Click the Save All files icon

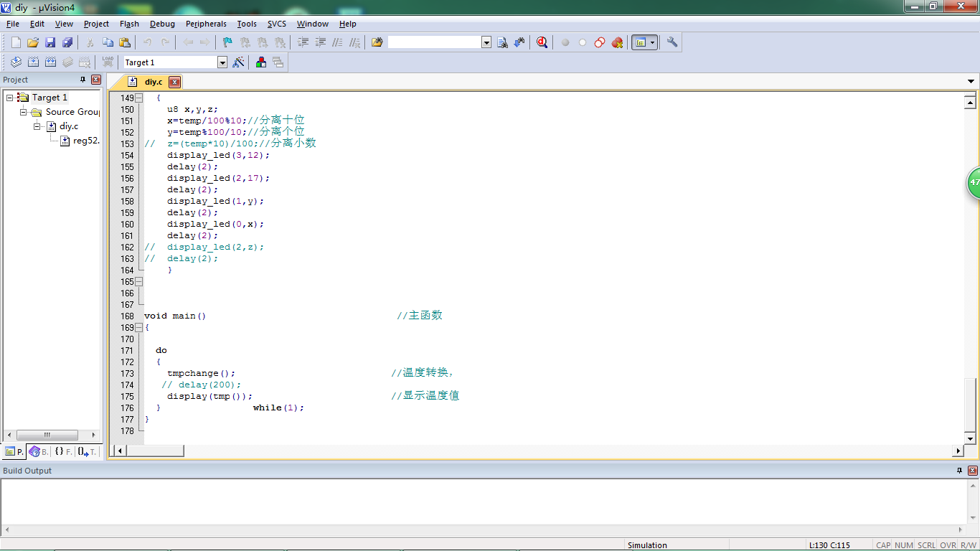[67, 42]
